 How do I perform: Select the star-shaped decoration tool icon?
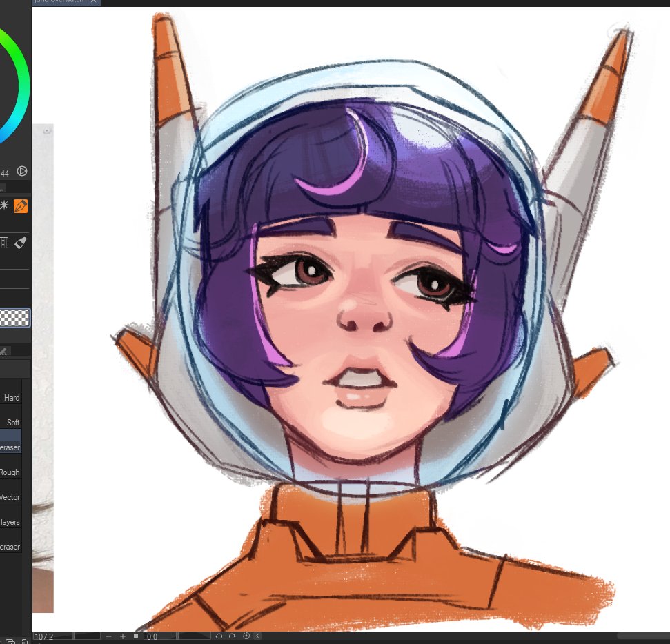tap(4, 205)
